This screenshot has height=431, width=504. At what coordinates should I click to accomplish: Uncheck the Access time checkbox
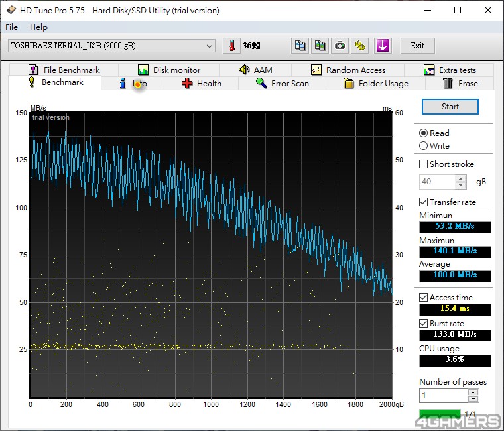pyautogui.click(x=423, y=297)
